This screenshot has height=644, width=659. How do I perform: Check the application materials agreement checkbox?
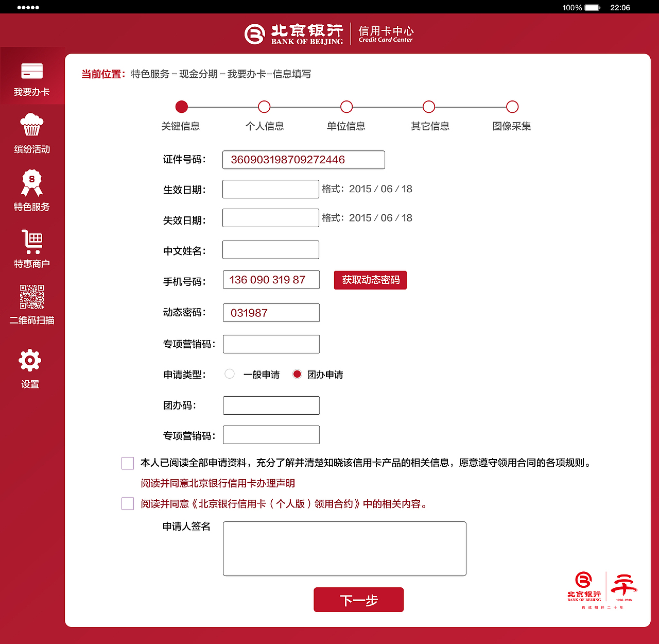(x=127, y=463)
